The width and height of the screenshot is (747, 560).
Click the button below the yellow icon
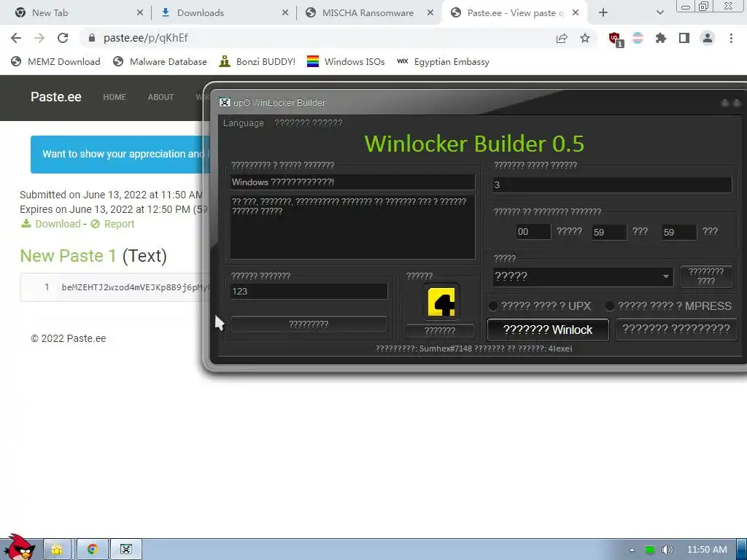click(440, 330)
